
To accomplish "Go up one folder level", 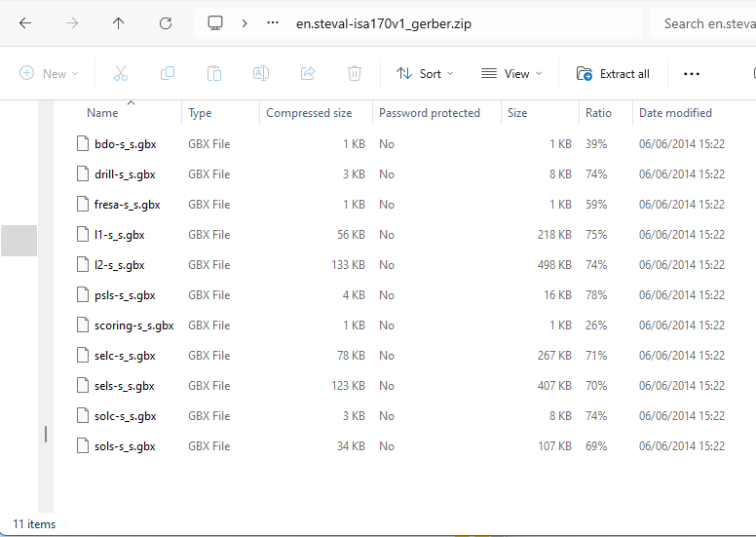I will pyautogui.click(x=119, y=23).
